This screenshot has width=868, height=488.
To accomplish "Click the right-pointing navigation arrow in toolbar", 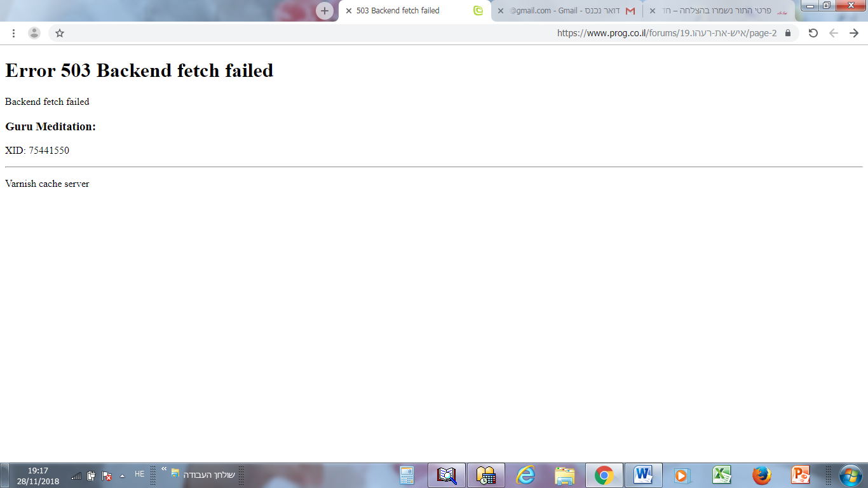I will pyautogui.click(x=854, y=33).
